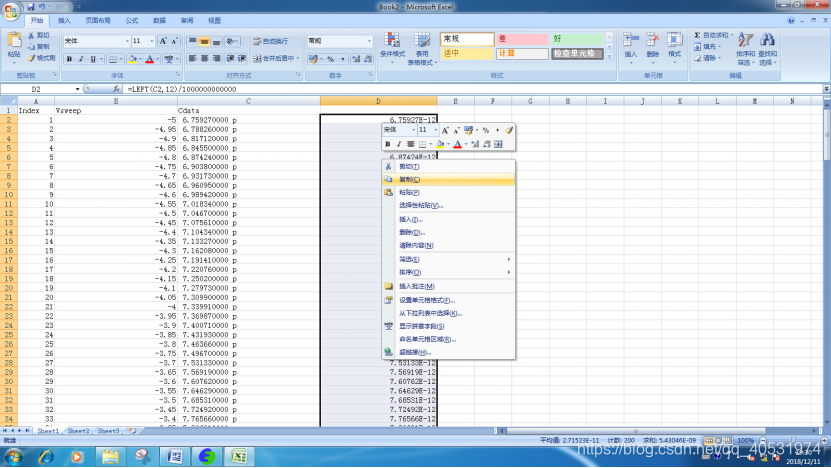Screen dimensions: 831x468
Task: Increase font size with ribbon A-up icon
Action: pyautogui.click(x=163, y=41)
